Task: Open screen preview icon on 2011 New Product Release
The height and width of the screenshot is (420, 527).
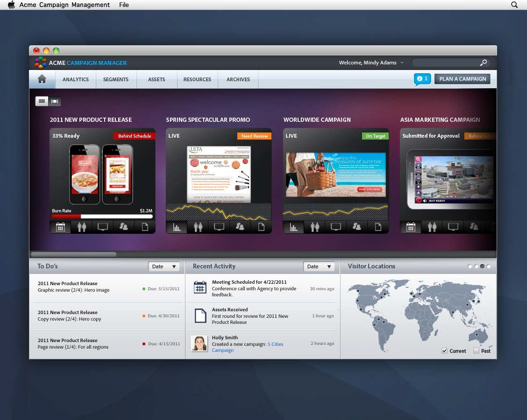Action: click(103, 227)
